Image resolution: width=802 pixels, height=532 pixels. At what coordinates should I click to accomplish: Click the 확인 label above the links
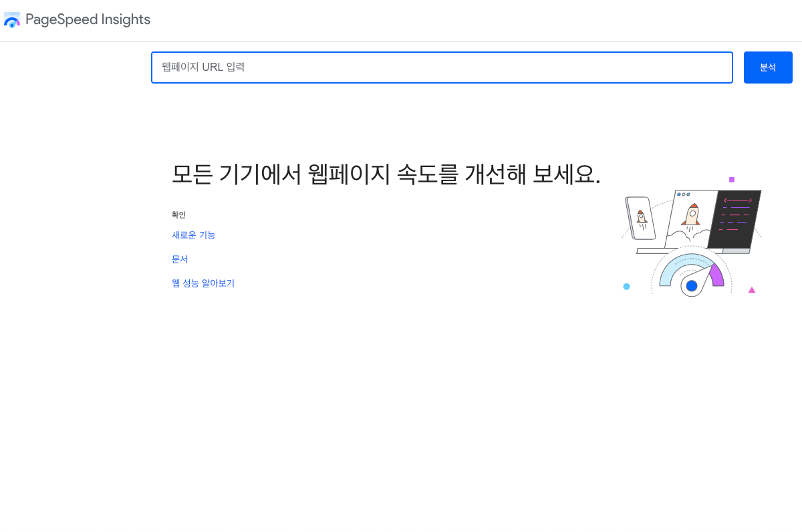tap(178, 215)
